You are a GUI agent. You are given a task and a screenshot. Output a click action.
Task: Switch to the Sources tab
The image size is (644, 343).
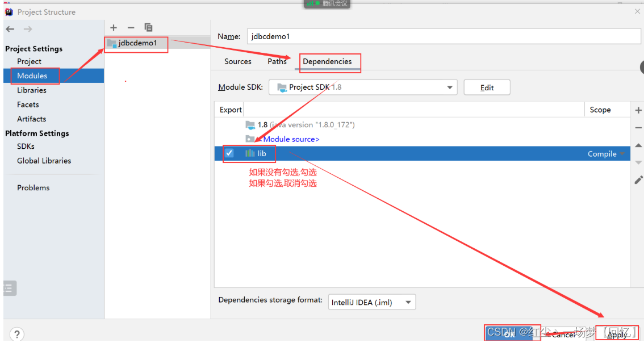click(238, 61)
